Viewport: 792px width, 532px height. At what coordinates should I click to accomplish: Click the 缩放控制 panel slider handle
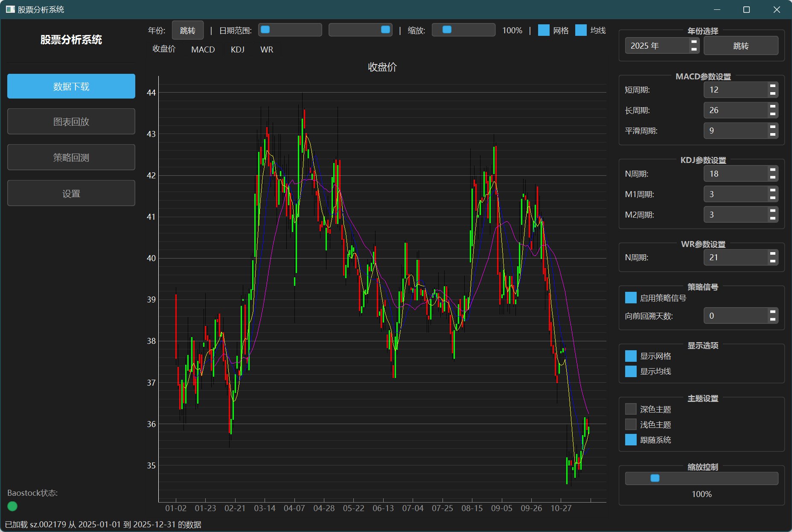click(x=655, y=478)
